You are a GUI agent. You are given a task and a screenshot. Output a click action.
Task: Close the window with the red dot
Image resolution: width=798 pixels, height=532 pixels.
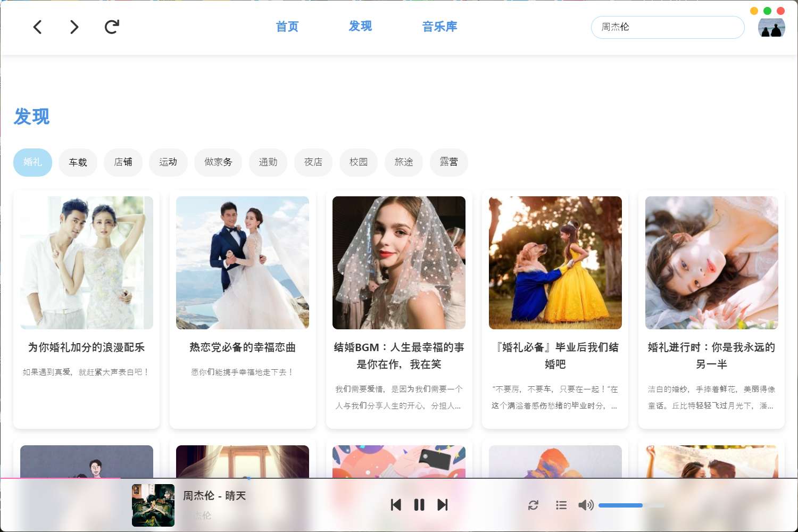coord(780,11)
